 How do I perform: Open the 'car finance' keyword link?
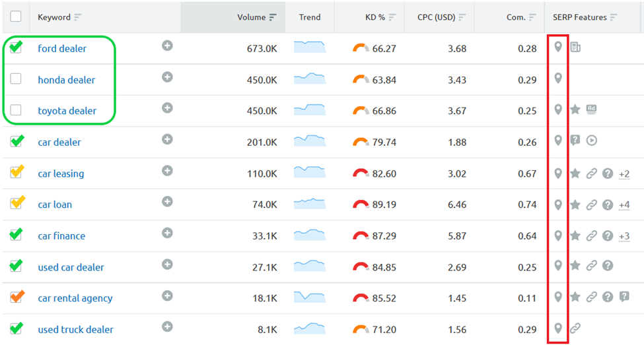point(61,236)
